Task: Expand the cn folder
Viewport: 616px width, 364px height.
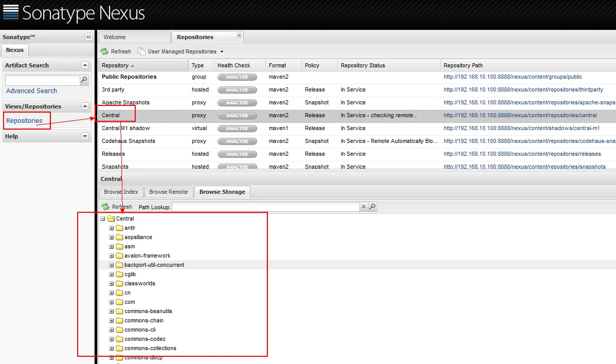Action: click(x=111, y=293)
